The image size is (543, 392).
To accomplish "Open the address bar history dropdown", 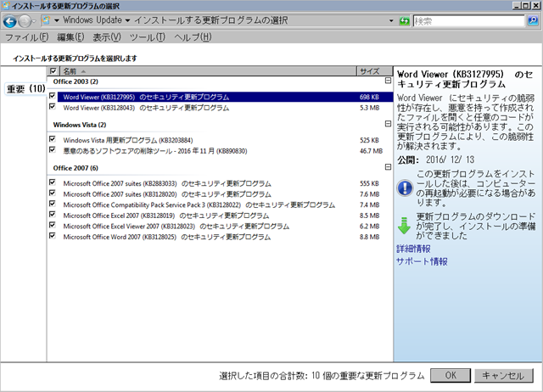I will (391, 20).
